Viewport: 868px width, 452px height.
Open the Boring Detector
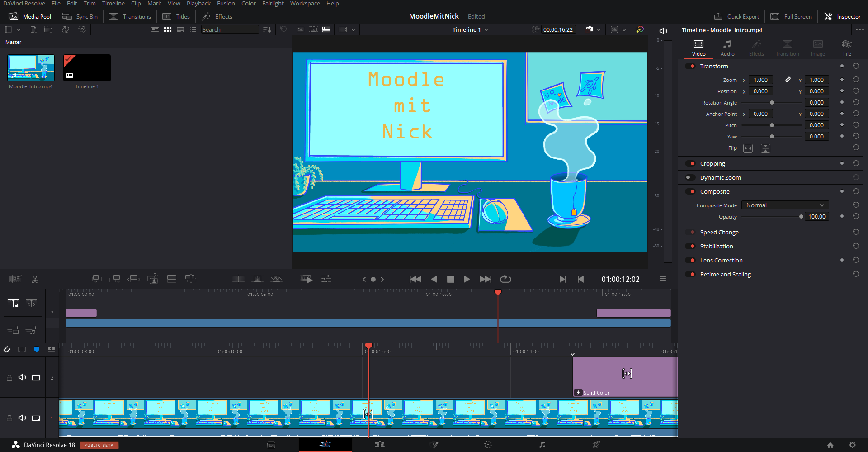tap(15, 279)
